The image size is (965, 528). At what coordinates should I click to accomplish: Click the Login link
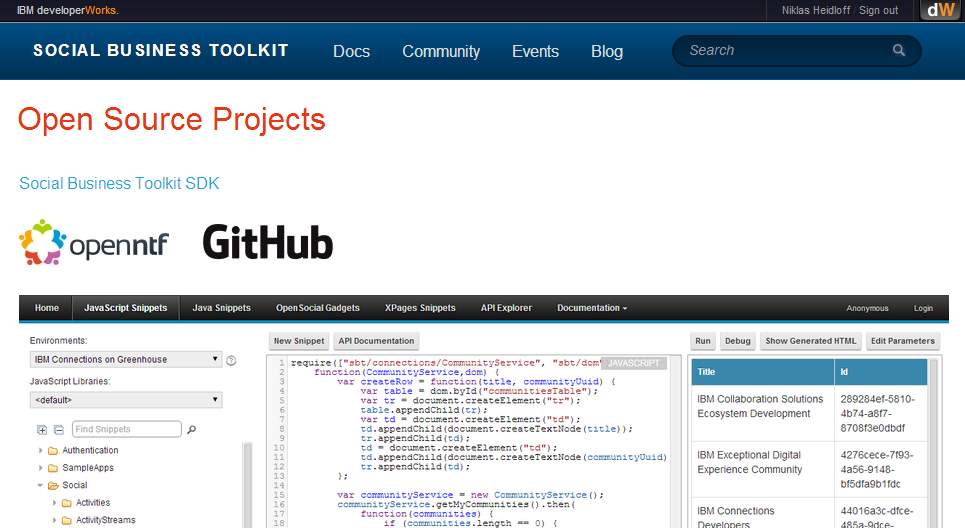(x=923, y=308)
